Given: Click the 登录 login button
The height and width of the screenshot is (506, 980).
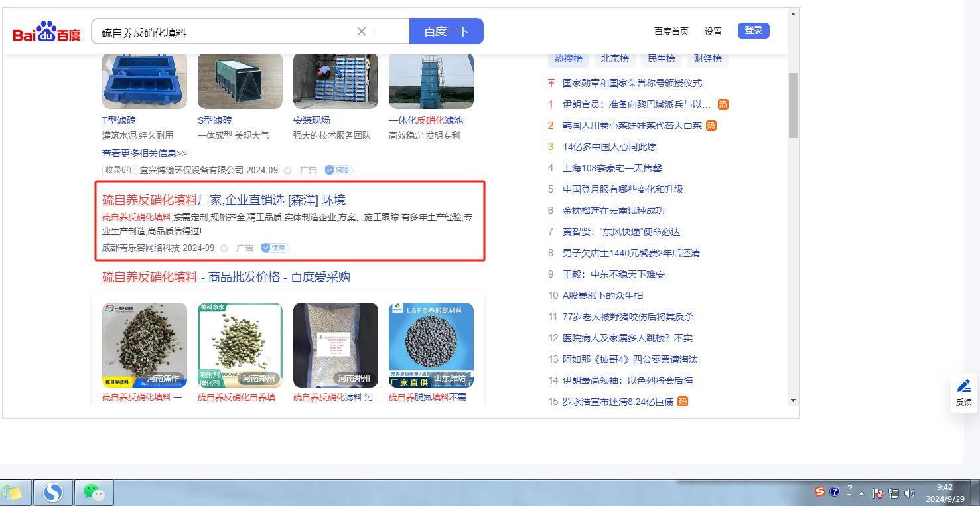Looking at the screenshot, I should tap(754, 31).
